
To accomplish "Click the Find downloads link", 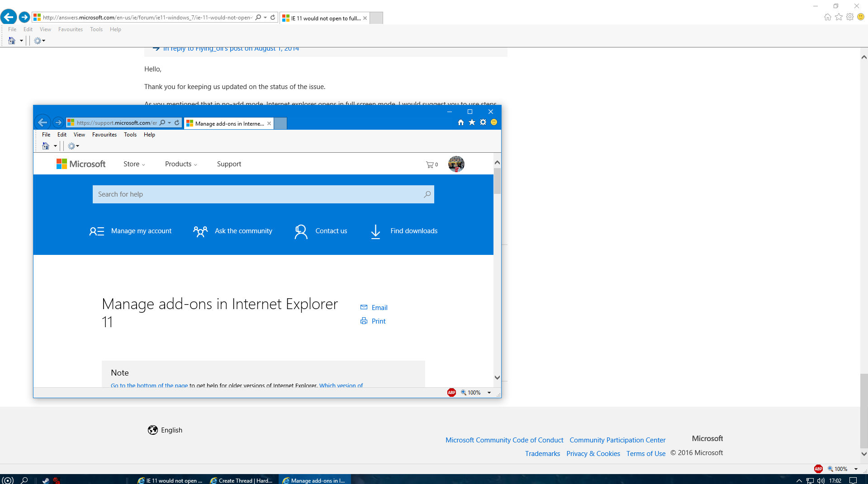I will coord(413,231).
